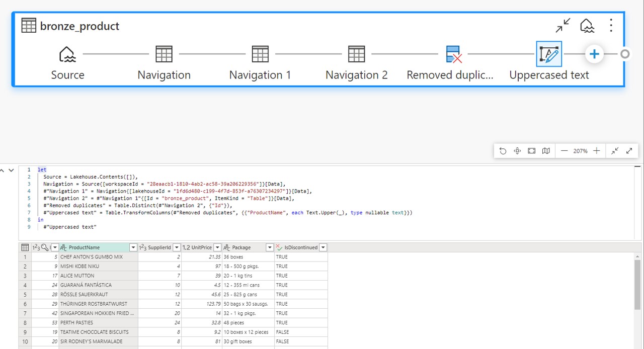This screenshot has width=644, height=349.
Task: Open the query's three-dot options menu
Action: [611, 25]
